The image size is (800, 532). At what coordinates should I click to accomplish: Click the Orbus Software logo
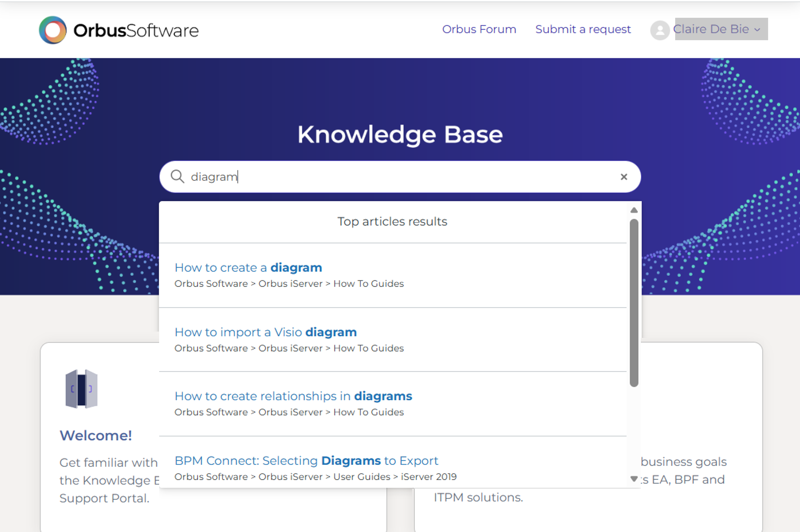pos(118,30)
